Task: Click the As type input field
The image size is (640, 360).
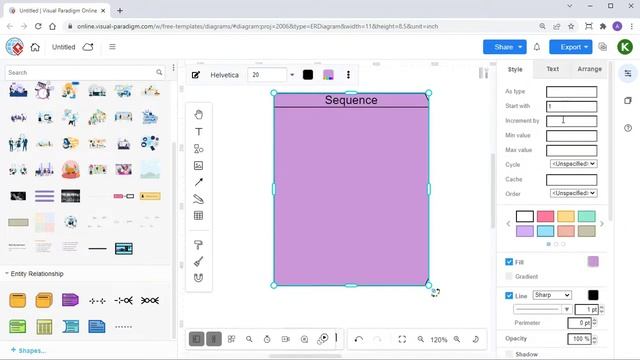Action: (571, 92)
